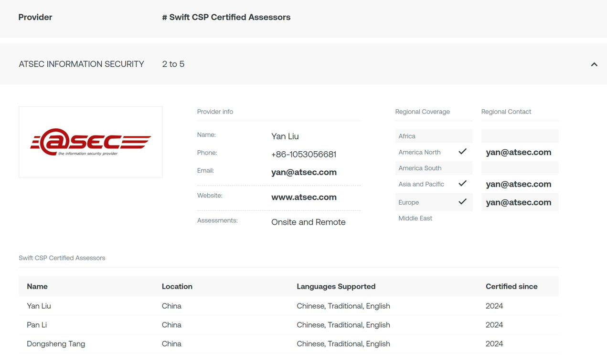
Task: Collapse the ATSEC provider row chevron
Action: (594, 64)
